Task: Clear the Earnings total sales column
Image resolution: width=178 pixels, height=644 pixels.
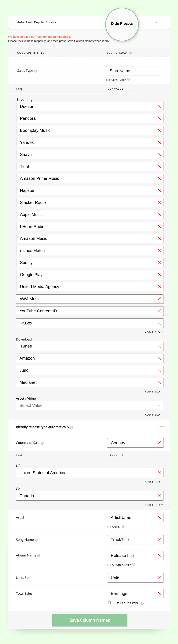Action: click(x=159, y=594)
